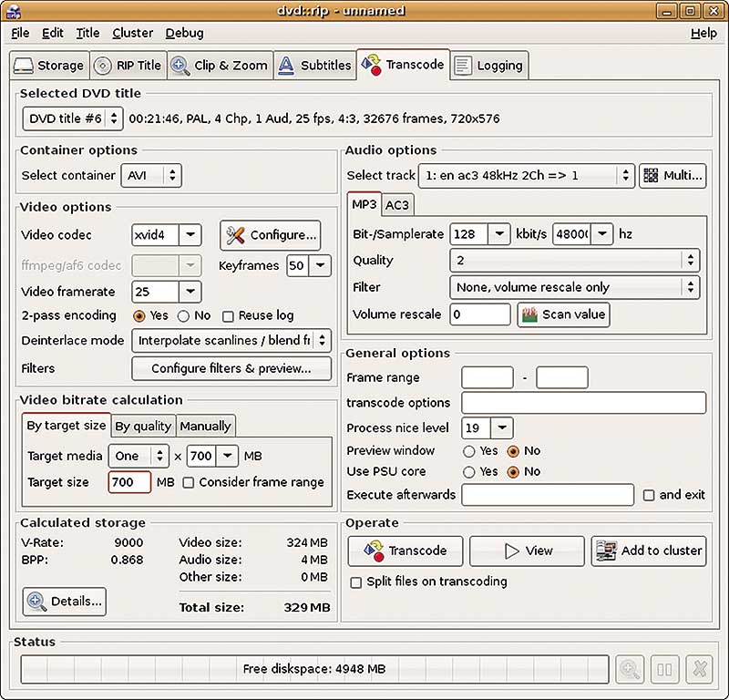The height and width of the screenshot is (700, 729).
Task: Open the DVD title #6 selector
Action: click(x=73, y=119)
